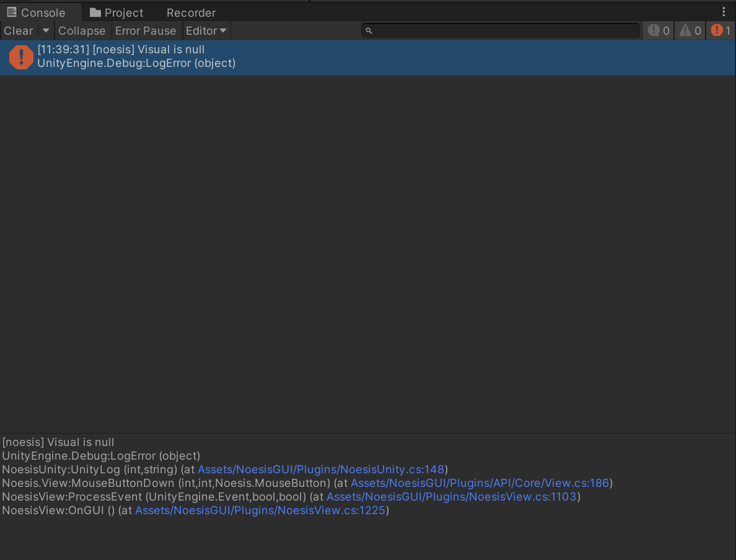This screenshot has width=736, height=560.
Task: Enable Error Pause in the console toolbar
Action: (x=146, y=30)
